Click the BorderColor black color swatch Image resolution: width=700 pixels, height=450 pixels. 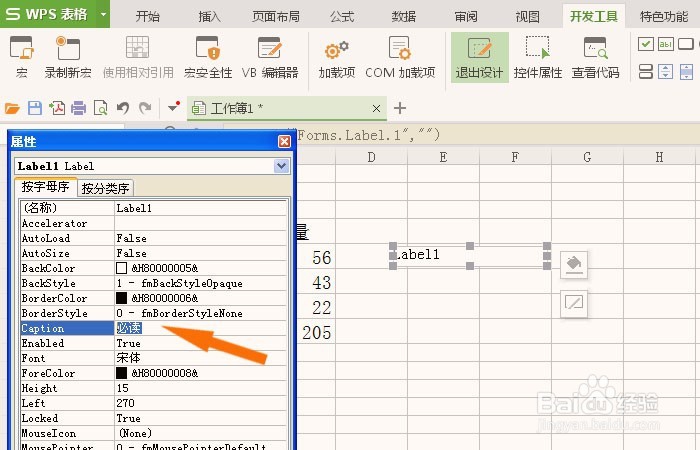tap(121, 298)
